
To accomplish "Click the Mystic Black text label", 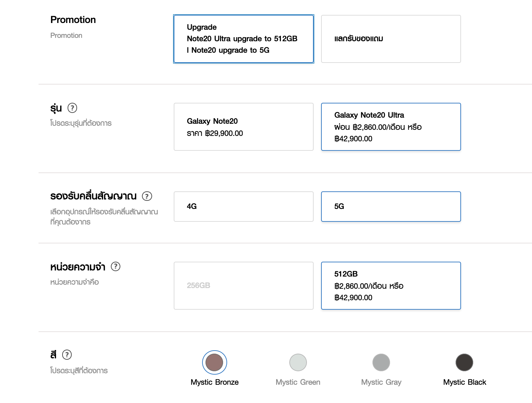I will click(464, 382).
